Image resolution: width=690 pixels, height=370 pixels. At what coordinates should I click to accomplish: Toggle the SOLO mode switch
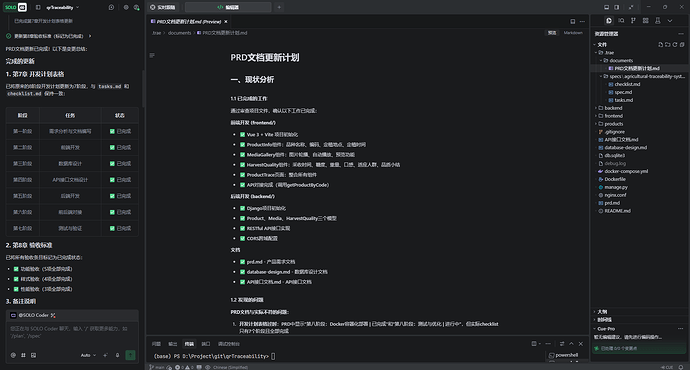[x=15, y=7]
